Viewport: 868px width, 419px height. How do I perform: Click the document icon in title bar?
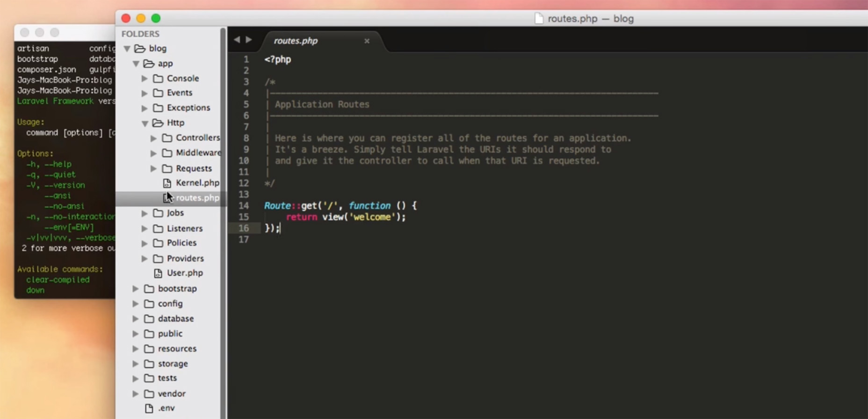[x=539, y=18]
